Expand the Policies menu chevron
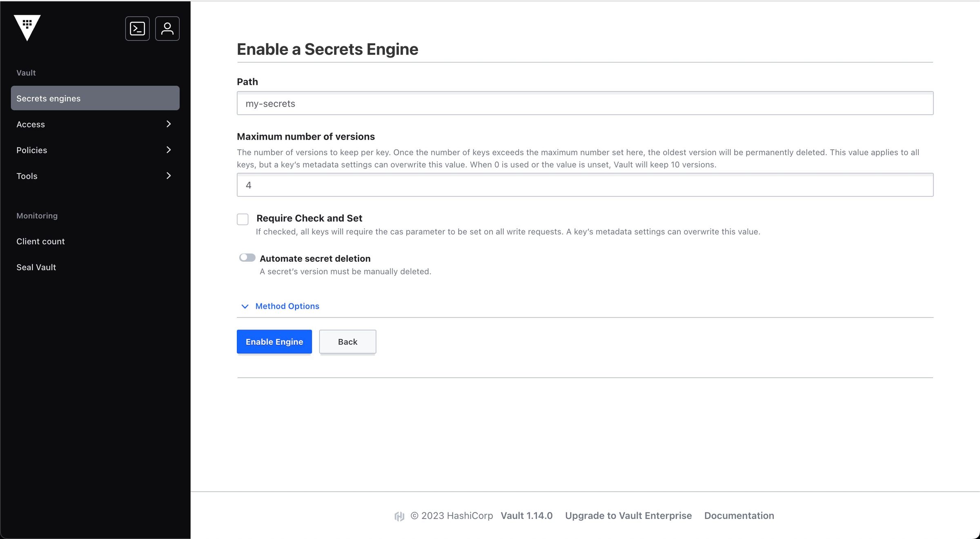This screenshot has width=980, height=539. pos(168,150)
